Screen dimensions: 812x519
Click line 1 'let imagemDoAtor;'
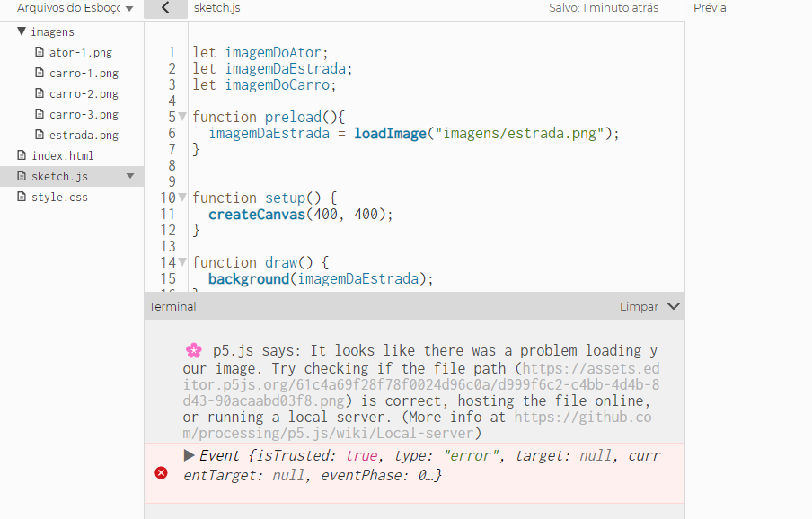click(260, 53)
